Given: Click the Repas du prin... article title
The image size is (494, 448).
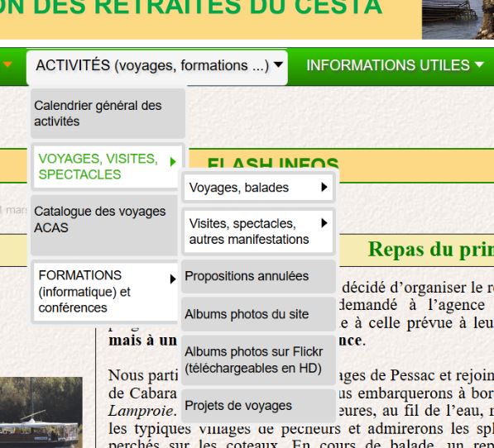Looking at the screenshot, I should [x=430, y=250].
